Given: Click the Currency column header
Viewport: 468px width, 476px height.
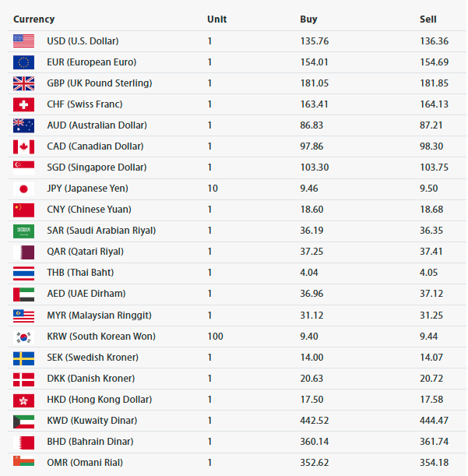Looking at the screenshot, I should pos(33,19).
